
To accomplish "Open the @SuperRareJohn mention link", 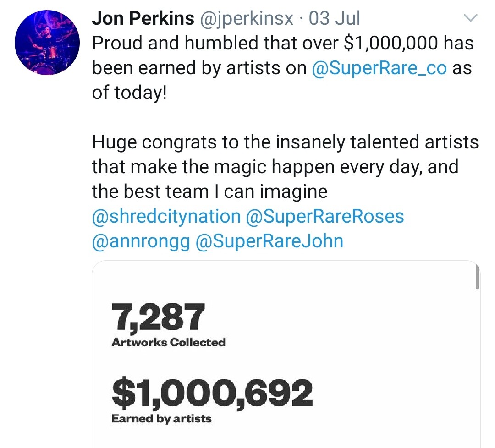I will tap(269, 241).
